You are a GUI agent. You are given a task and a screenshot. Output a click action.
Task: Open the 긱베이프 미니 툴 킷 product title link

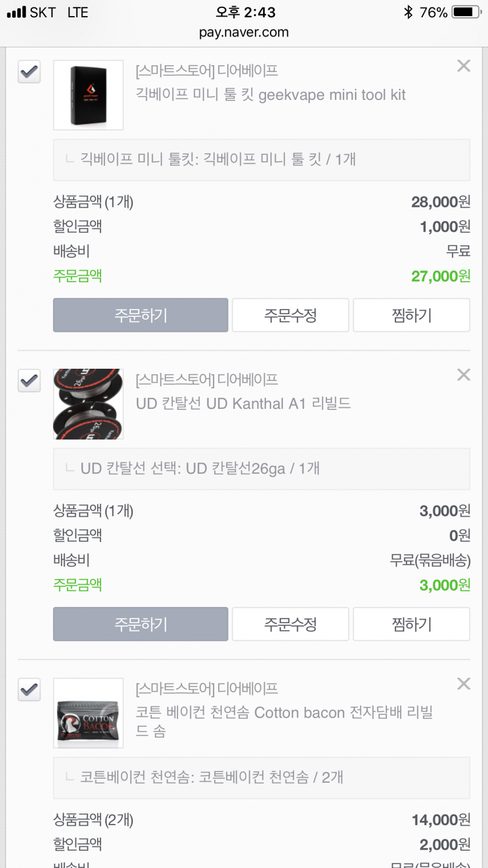[x=270, y=95]
